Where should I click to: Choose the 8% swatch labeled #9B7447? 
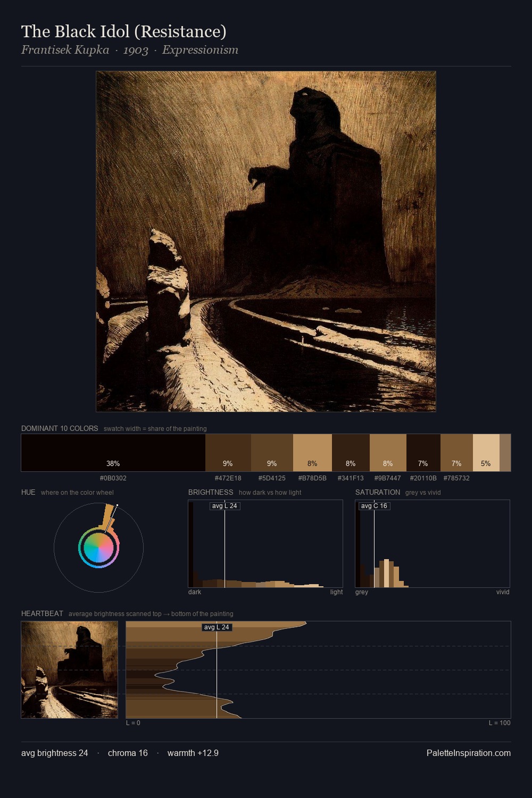(388, 453)
